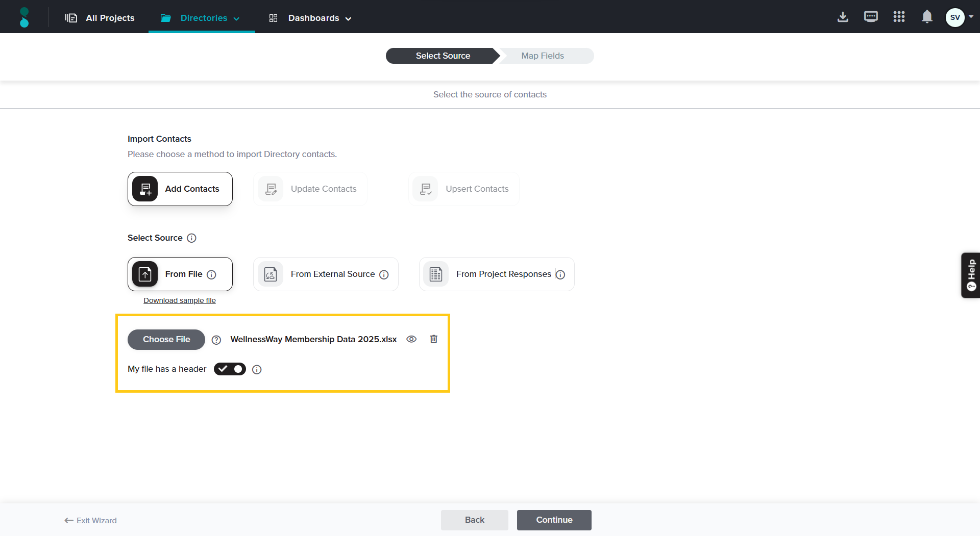Click the Select Source info icon
This screenshot has width=980, height=536.
tap(191, 238)
